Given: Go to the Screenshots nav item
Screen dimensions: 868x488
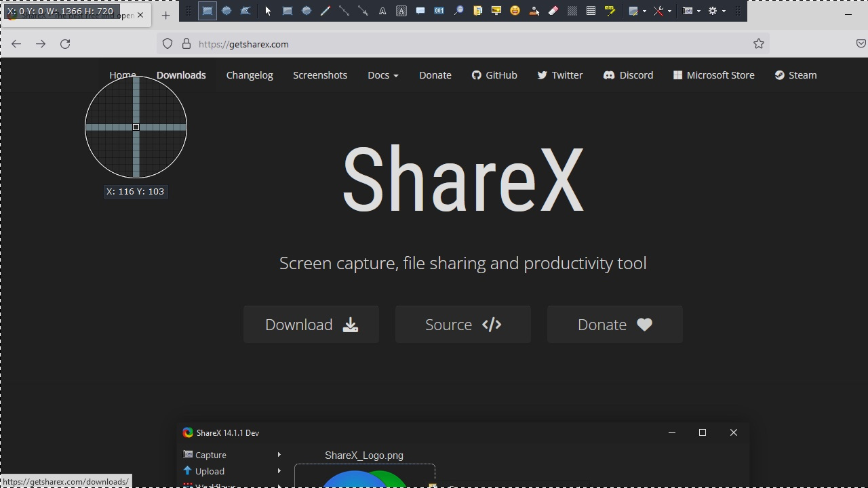Looking at the screenshot, I should tap(320, 75).
